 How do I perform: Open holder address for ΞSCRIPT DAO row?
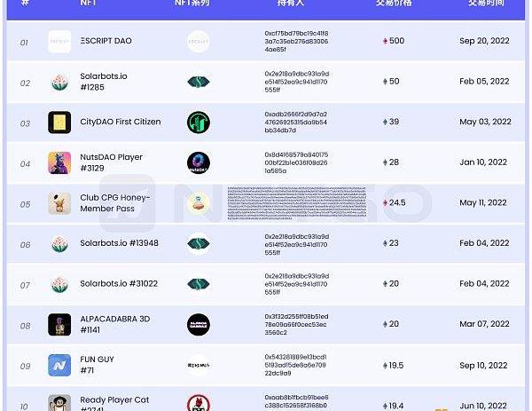click(295, 42)
